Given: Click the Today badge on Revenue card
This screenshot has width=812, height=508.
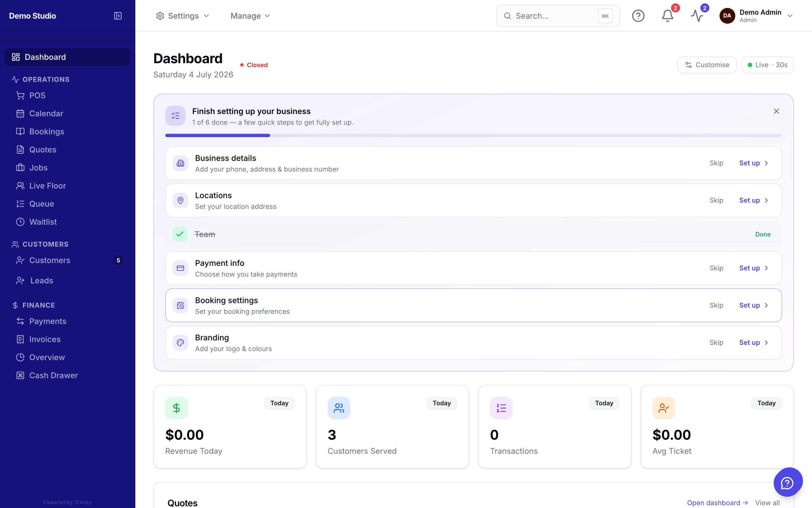Looking at the screenshot, I should coord(279,403).
